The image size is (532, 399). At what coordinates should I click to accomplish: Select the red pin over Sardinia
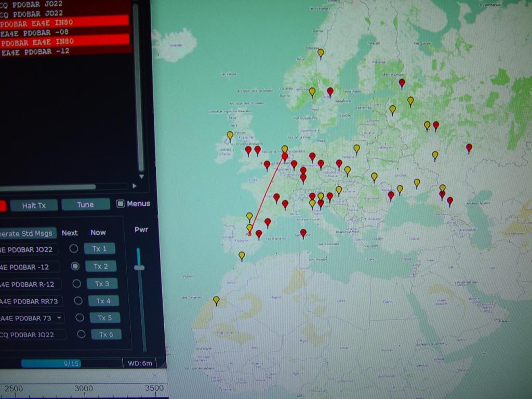[303, 234]
